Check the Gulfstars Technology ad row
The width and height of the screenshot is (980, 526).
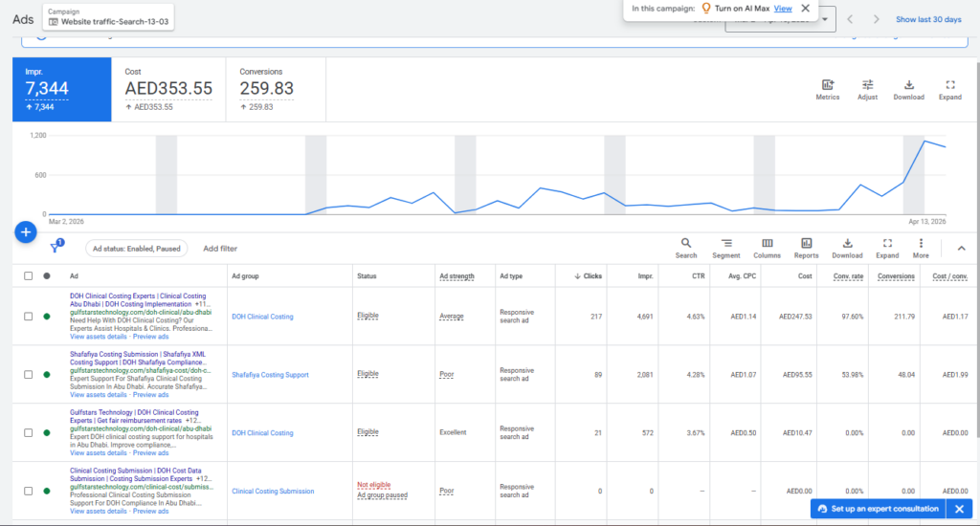coord(28,433)
